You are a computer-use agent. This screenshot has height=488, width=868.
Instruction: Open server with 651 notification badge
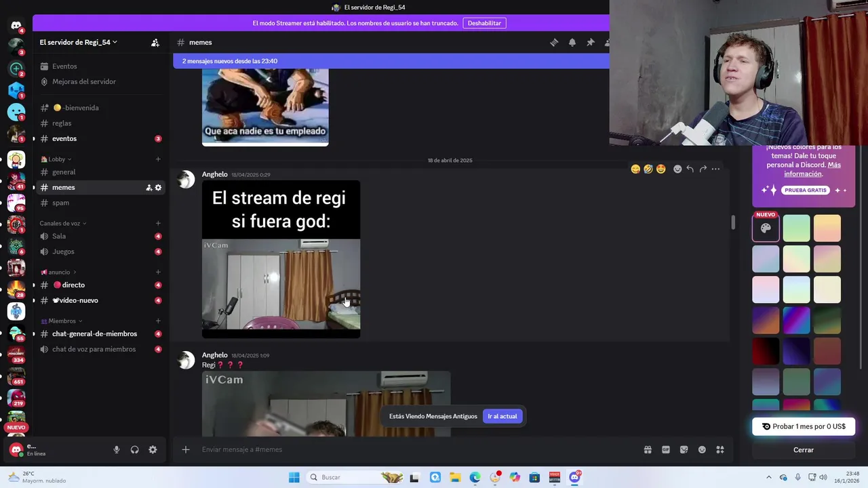coord(16,375)
